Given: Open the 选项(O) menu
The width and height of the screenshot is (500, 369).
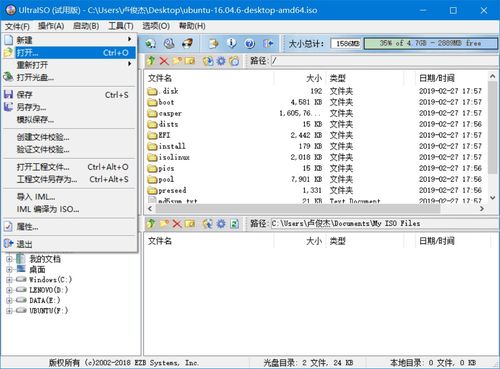Looking at the screenshot, I should click(x=156, y=26).
